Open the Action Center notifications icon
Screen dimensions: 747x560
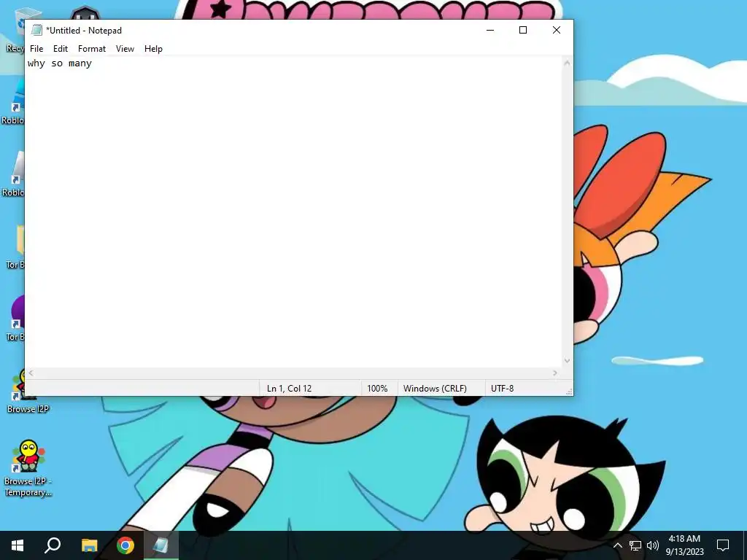pos(723,545)
